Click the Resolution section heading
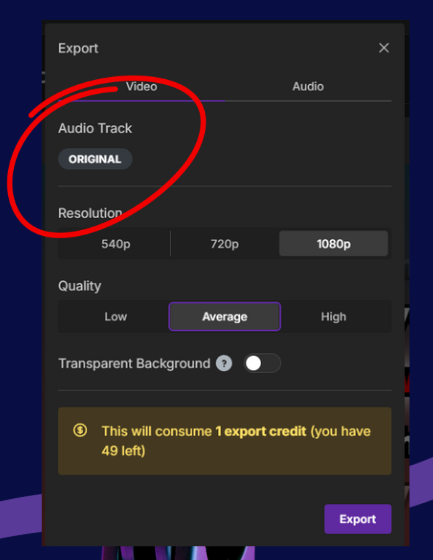Viewport: 433px width, 560px height. 90,213
